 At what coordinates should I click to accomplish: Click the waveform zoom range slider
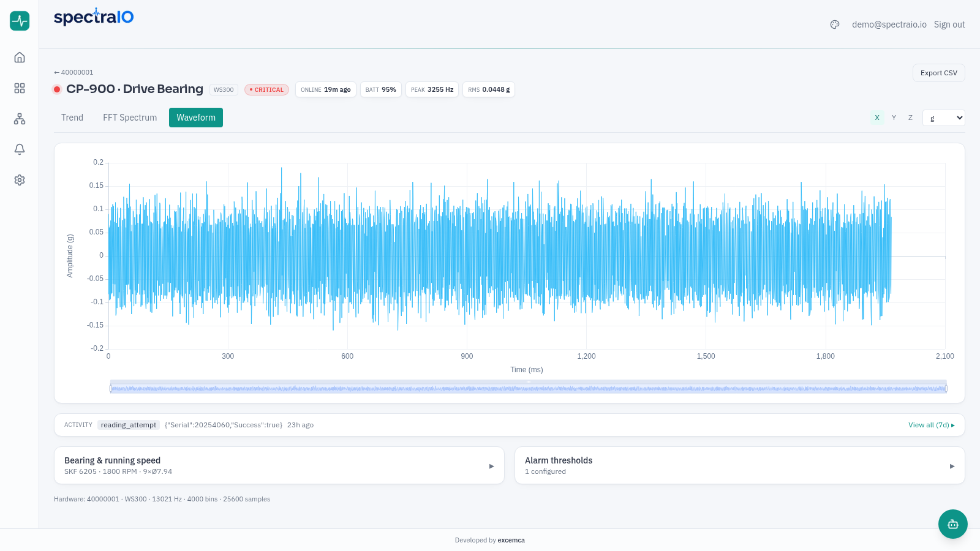point(529,388)
